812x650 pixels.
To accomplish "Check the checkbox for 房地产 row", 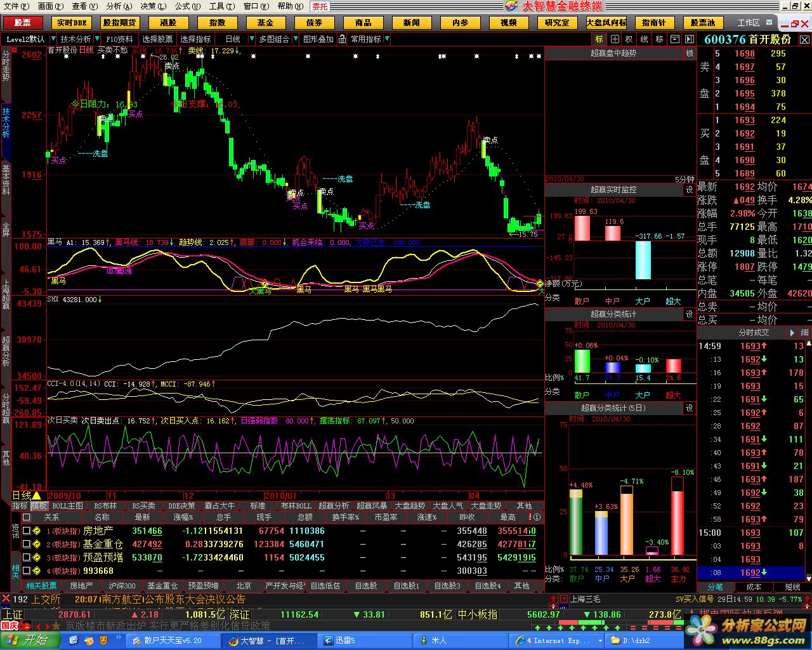I will point(26,531).
